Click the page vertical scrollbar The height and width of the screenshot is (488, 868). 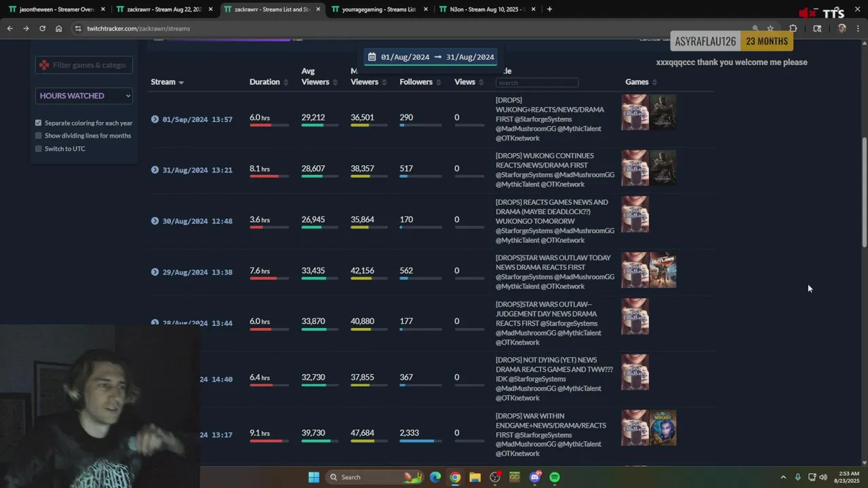click(864, 192)
